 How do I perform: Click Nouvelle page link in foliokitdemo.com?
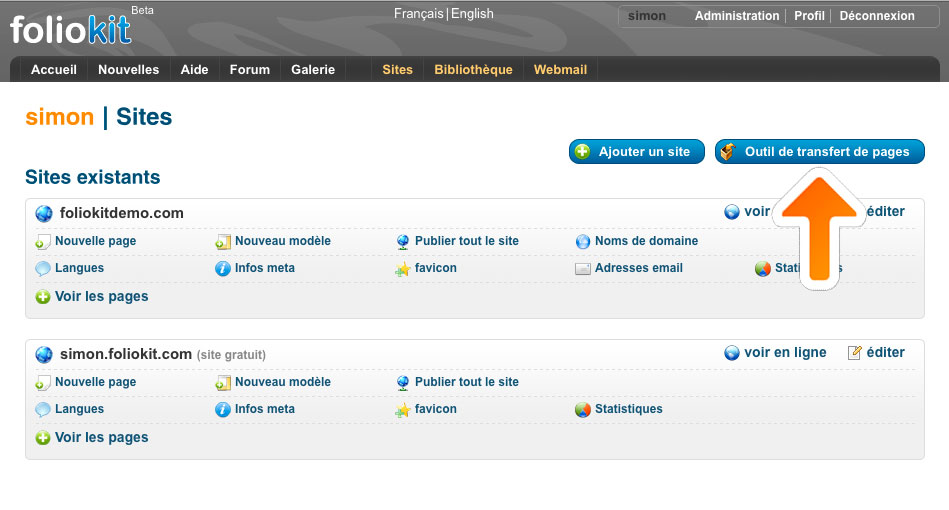pyautogui.click(x=96, y=241)
